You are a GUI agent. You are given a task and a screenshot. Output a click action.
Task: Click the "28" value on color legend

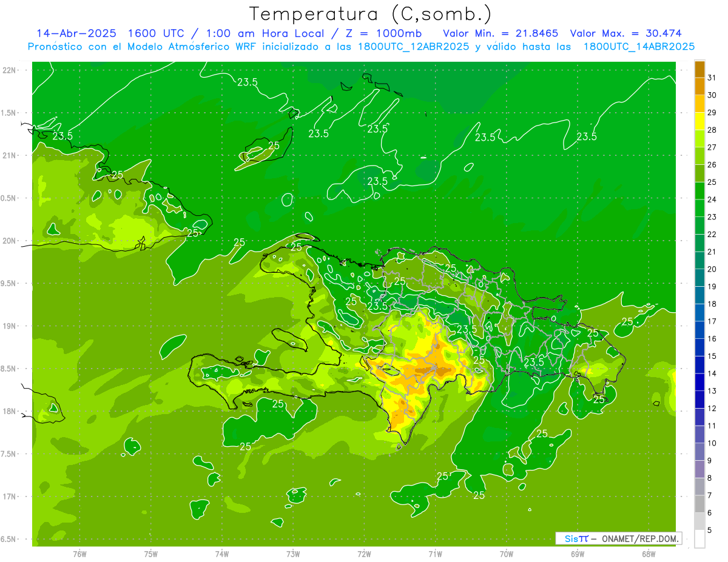712,130
